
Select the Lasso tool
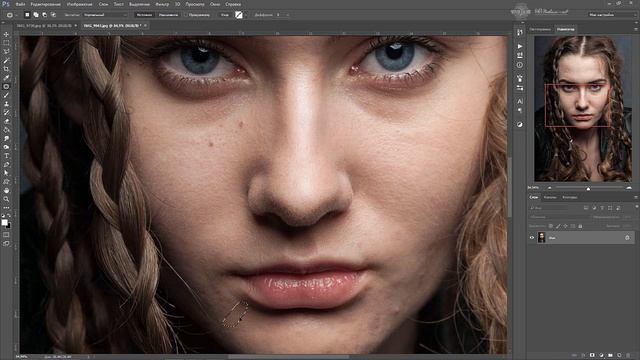click(6, 52)
